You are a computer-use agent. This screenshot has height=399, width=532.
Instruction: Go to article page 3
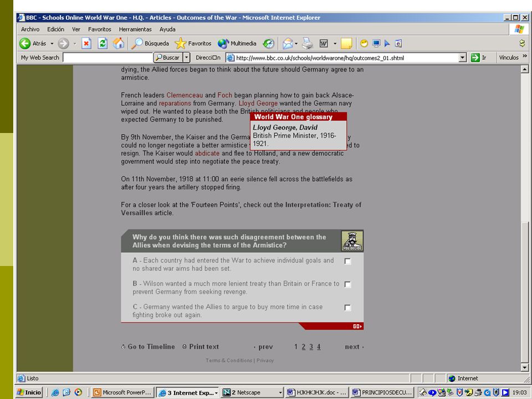click(311, 347)
